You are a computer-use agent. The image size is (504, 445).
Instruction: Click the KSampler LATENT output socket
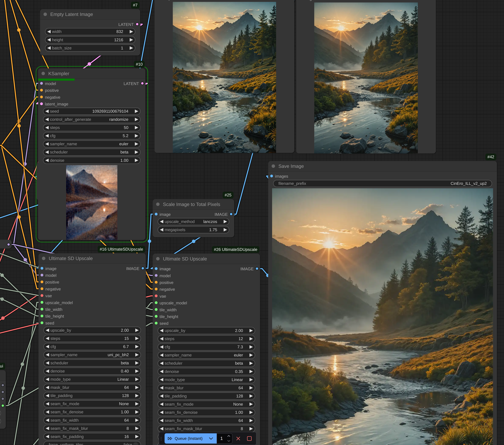click(x=142, y=84)
